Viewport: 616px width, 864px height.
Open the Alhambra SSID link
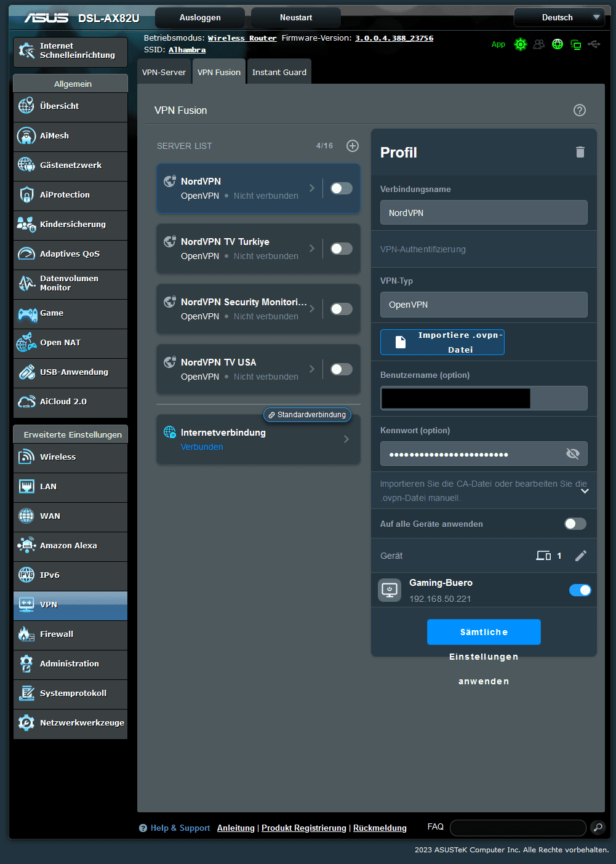click(x=187, y=50)
